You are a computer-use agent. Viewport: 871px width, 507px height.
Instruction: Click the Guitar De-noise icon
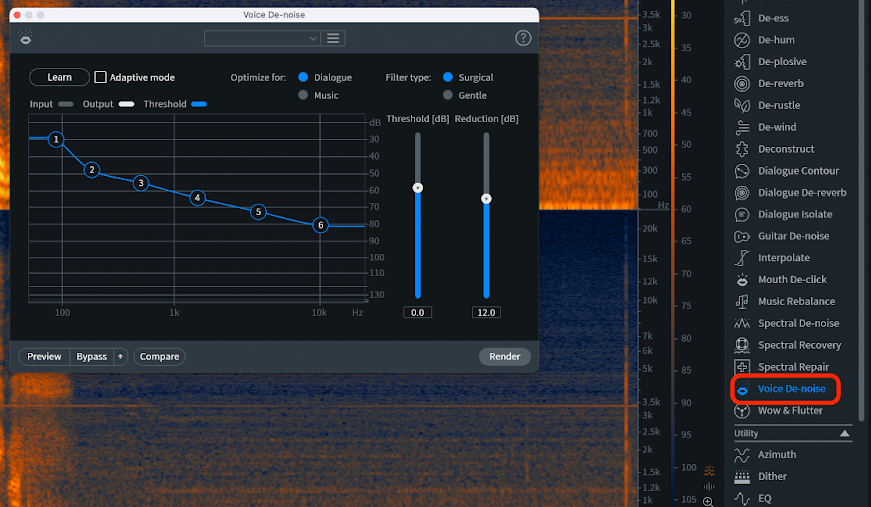[x=742, y=236]
